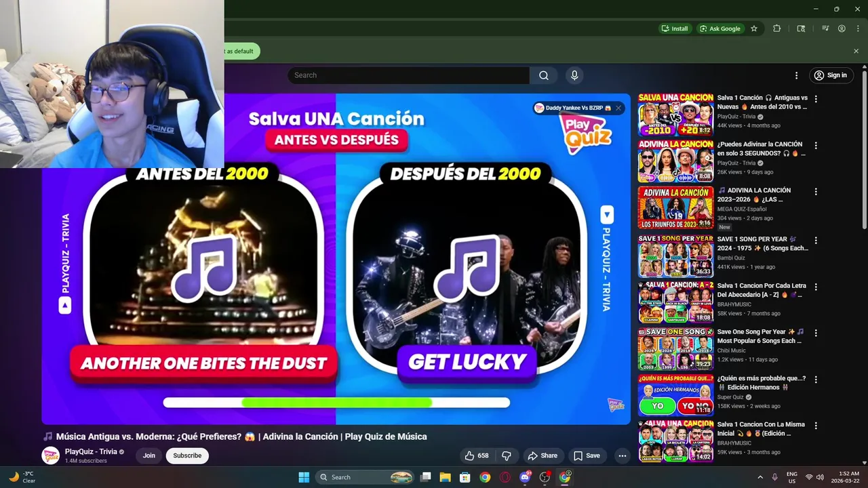Open more actions ellipsis below the video
The height and width of the screenshot is (488, 868).
623,455
